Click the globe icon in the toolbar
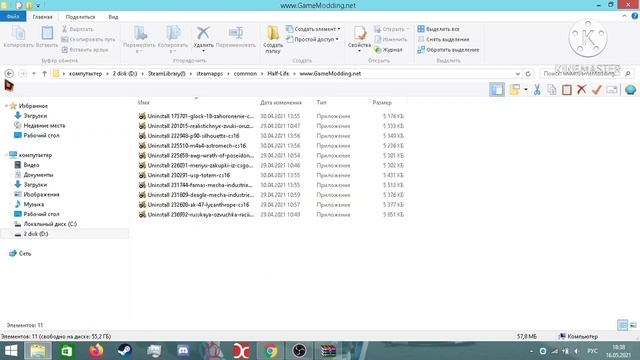Screen dimensions: 640x360 tap(630, 89)
